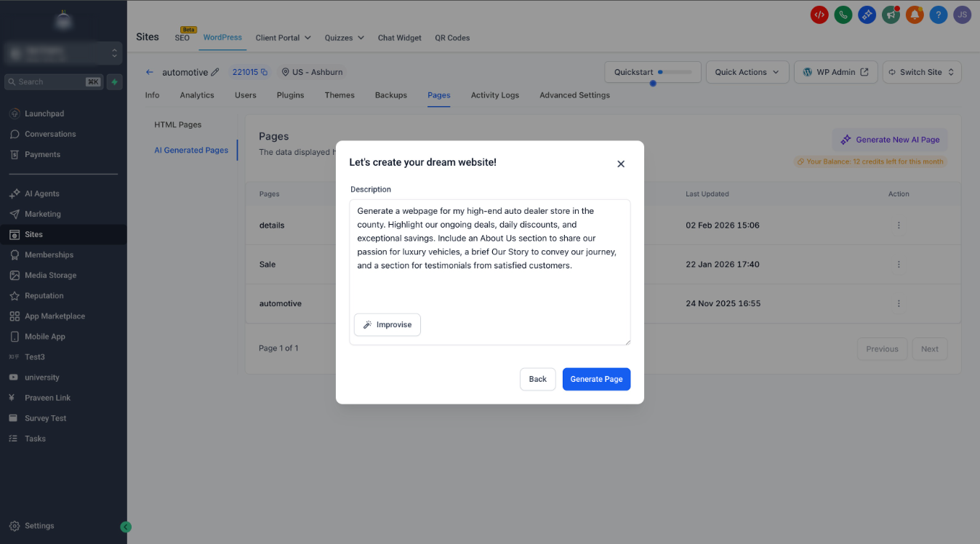The height and width of the screenshot is (544, 980).
Task: Select the Backups site tab
Action: coord(391,95)
